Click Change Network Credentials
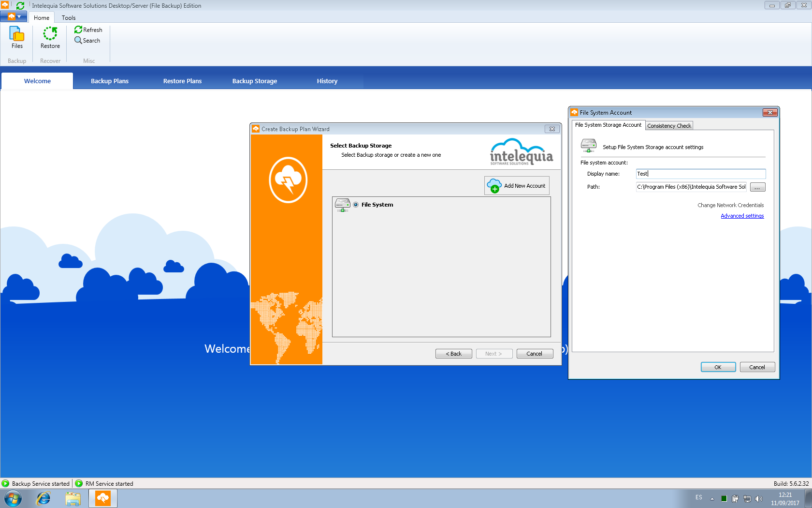The image size is (812, 508). (730, 205)
